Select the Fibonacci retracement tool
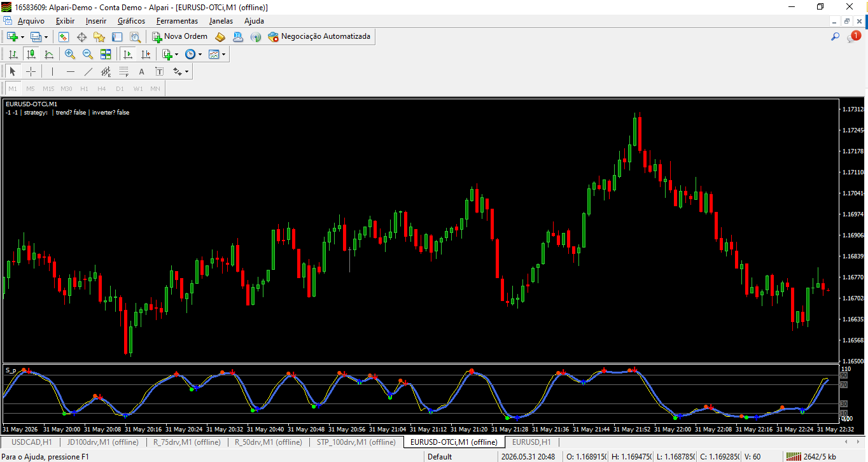This screenshot has height=462, width=868. 123,72
